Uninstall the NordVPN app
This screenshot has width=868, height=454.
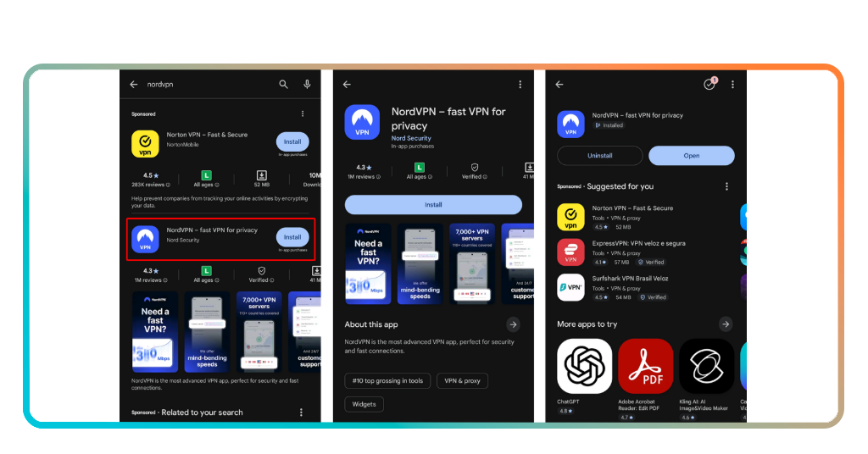coord(600,156)
